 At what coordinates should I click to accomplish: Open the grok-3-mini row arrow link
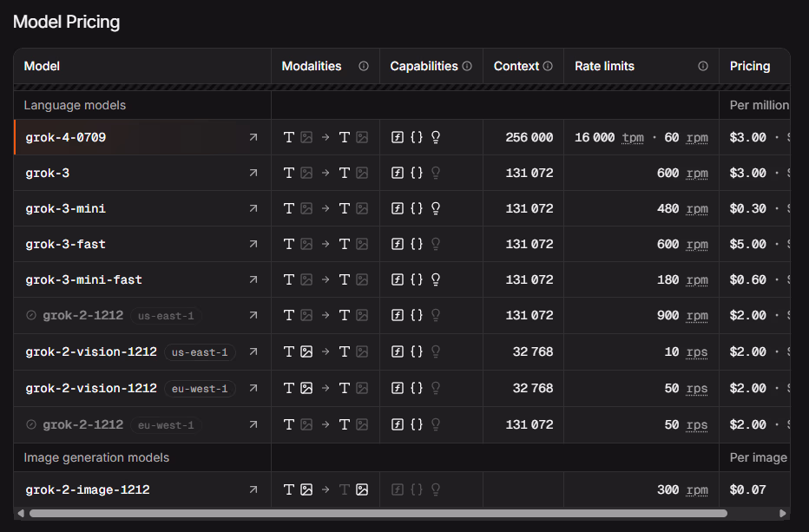point(253,208)
